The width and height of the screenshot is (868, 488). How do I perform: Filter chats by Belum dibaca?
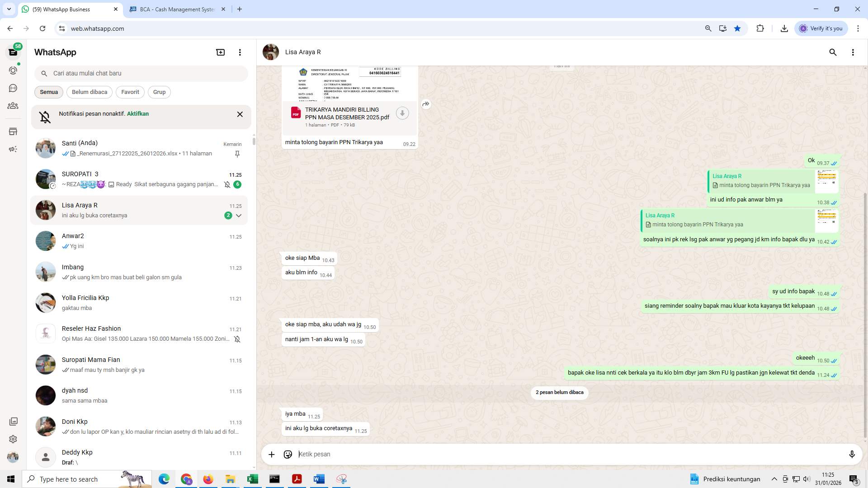click(89, 92)
